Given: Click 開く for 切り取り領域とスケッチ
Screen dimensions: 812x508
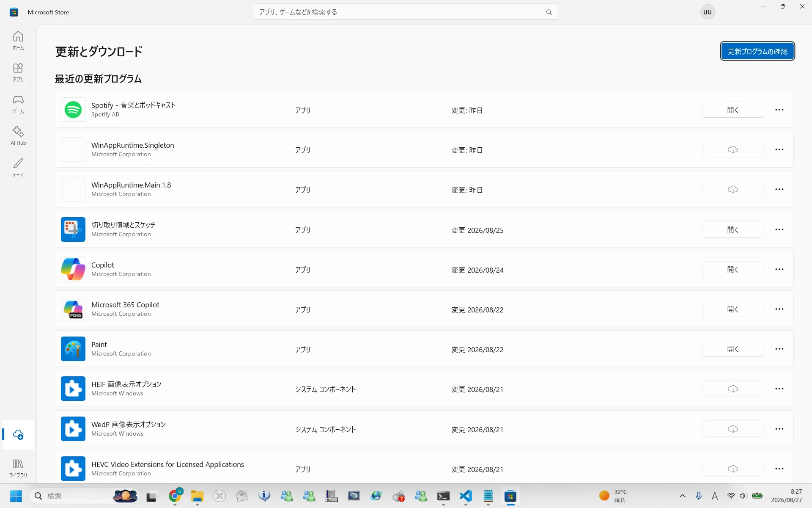Looking at the screenshot, I should (733, 229).
